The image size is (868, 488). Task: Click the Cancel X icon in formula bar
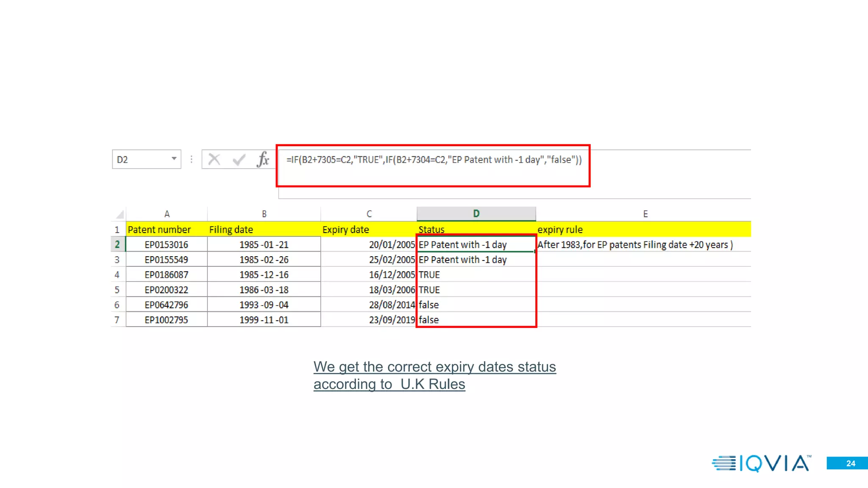214,160
